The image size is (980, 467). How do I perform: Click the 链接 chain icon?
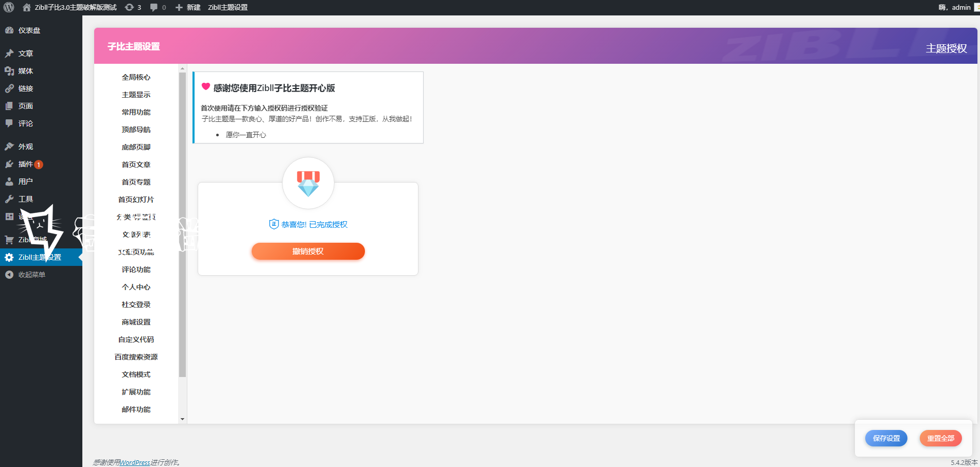pyautogui.click(x=9, y=88)
